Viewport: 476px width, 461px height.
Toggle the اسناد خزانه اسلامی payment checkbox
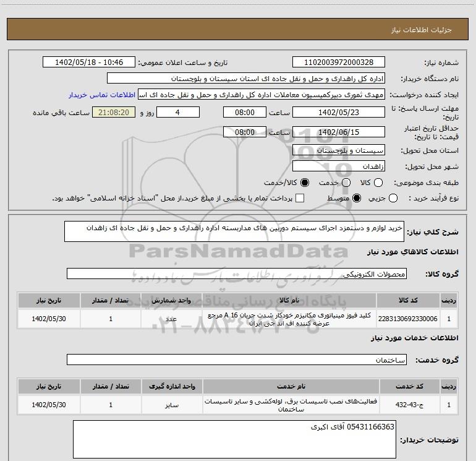coord(300,198)
